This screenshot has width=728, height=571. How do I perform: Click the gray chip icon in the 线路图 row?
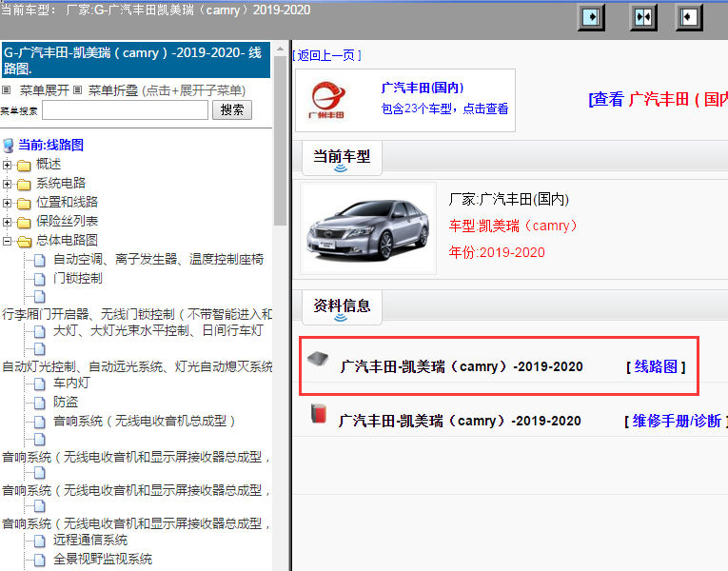coord(318,358)
